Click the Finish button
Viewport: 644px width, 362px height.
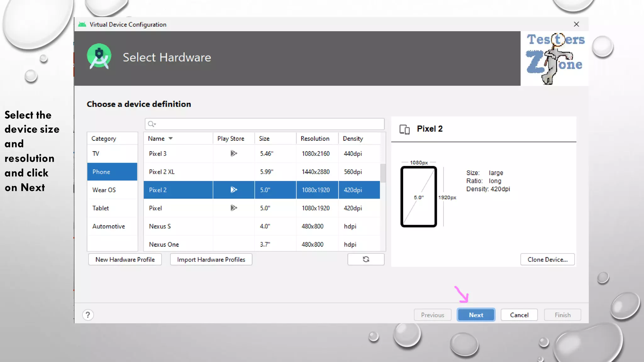[563, 315]
